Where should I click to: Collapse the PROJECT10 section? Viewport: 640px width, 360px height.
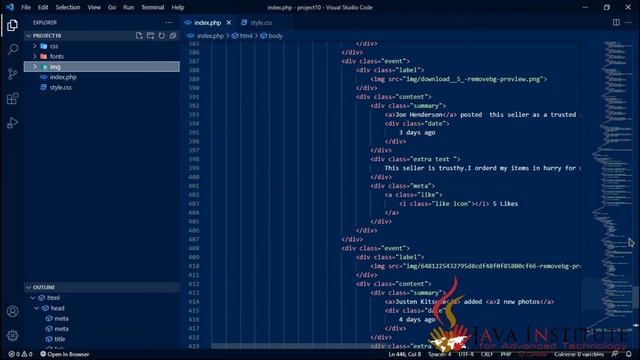(29, 36)
